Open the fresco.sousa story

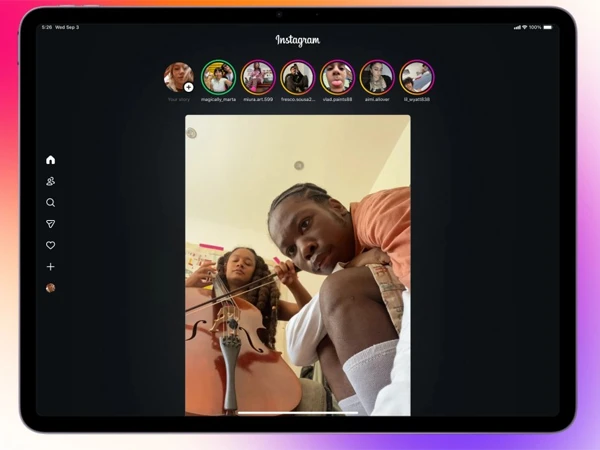(x=298, y=77)
